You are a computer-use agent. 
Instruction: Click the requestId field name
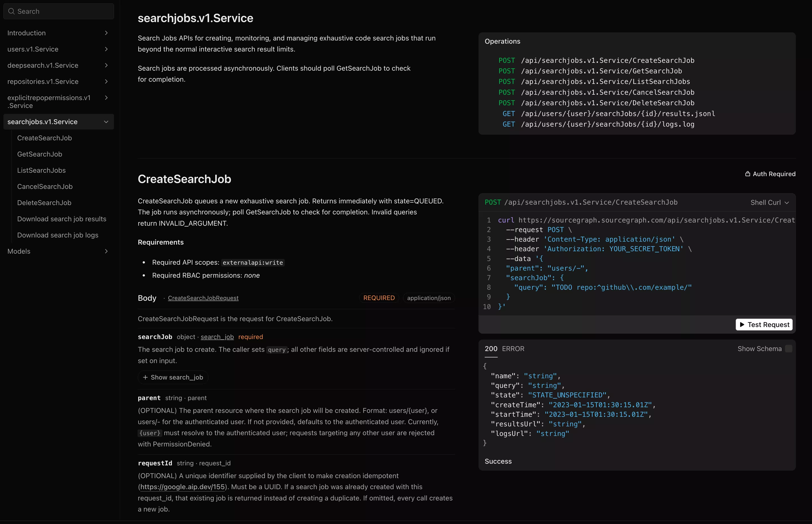pos(155,463)
